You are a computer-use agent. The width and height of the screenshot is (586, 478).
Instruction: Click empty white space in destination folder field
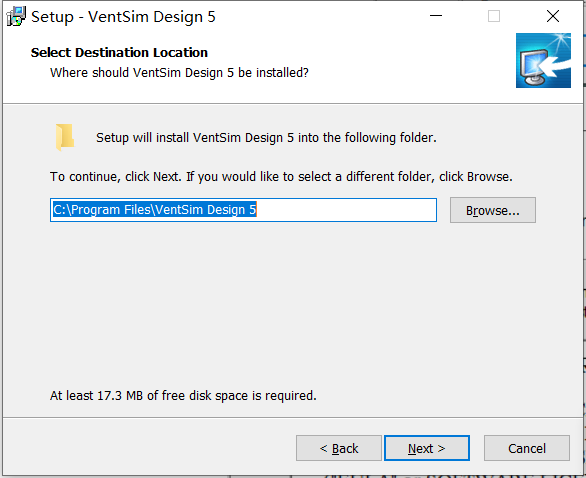346,210
